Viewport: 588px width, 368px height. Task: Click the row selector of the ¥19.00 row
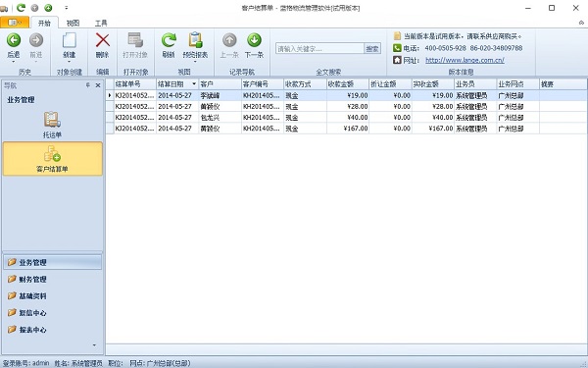(110, 95)
